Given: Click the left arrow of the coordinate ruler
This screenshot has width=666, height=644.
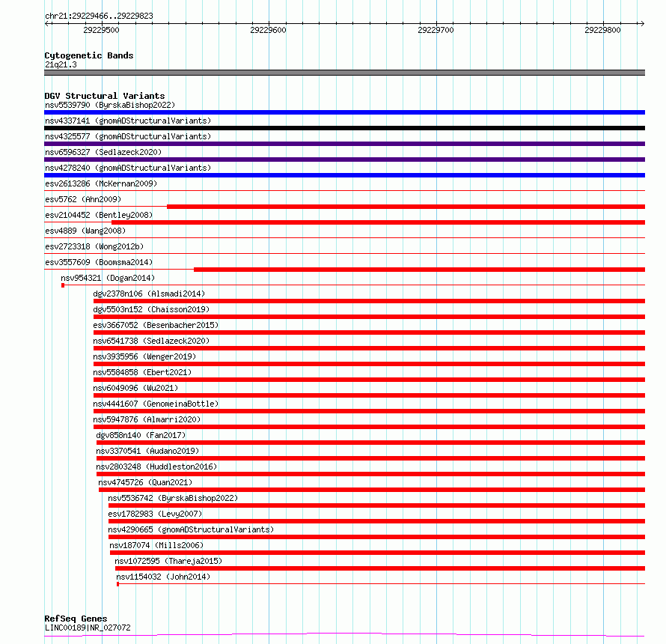Looking at the screenshot, I should pos(47,23).
